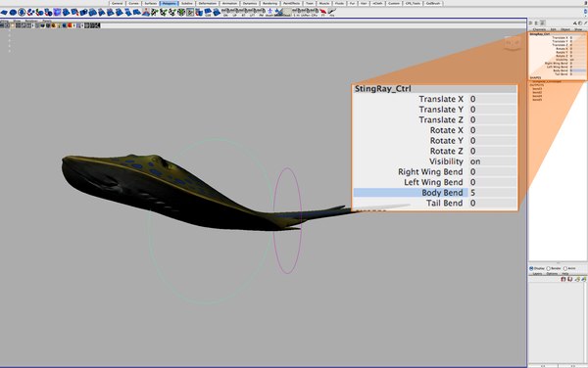The image size is (588, 368).
Task: Switch to the Deformation shelf tab
Action: click(208, 3)
